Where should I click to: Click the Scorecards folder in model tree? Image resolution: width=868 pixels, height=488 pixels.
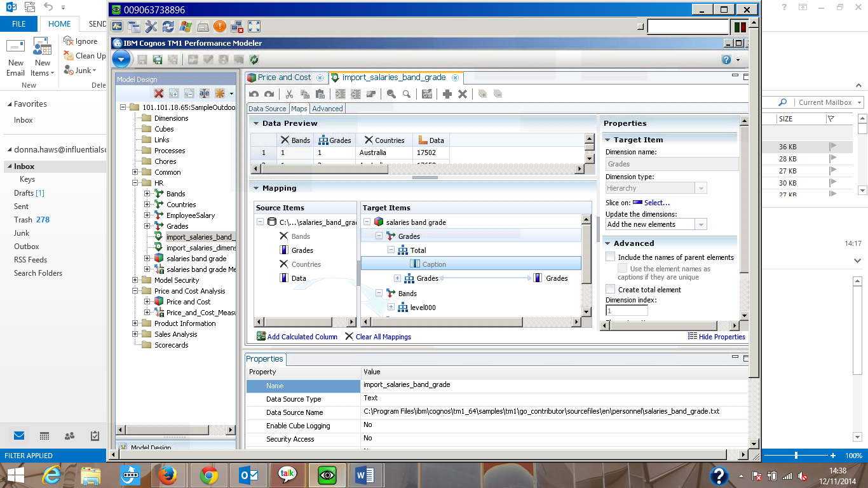click(171, 345)
